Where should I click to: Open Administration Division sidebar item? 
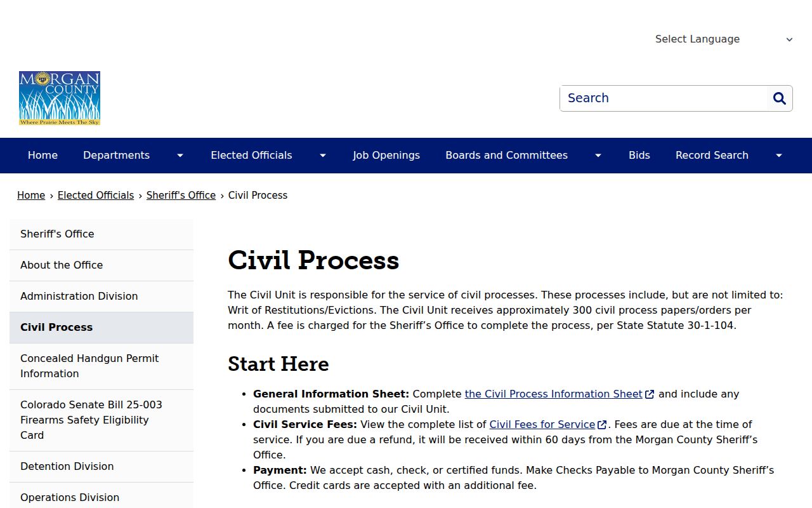tap(101, 297)
